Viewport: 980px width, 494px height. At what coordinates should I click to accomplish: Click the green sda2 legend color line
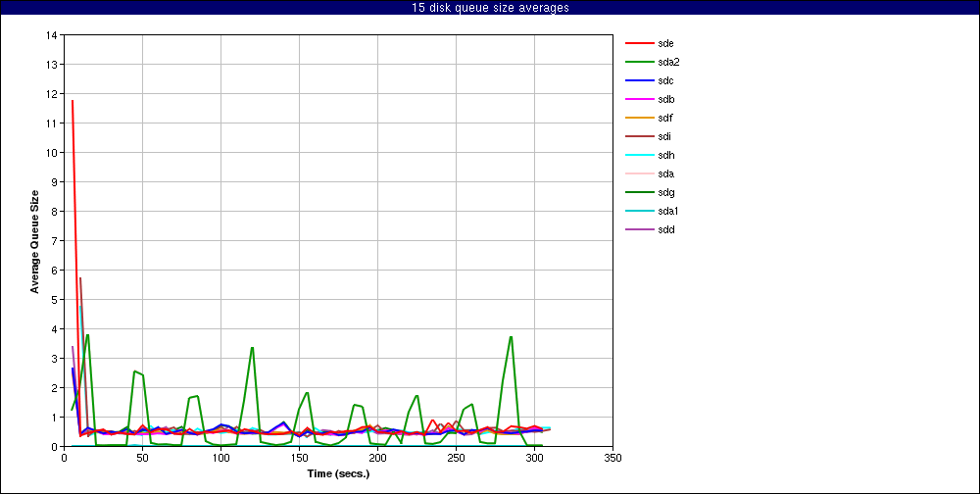pos(639,63)
